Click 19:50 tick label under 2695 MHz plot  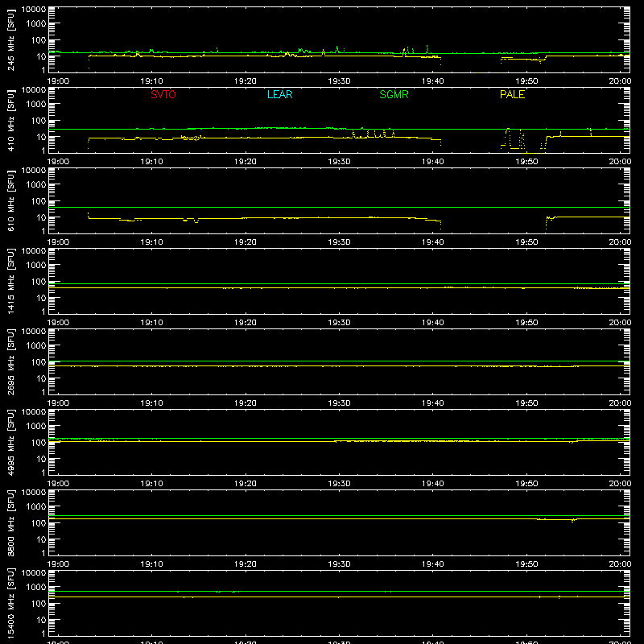(x=526, y=403)
